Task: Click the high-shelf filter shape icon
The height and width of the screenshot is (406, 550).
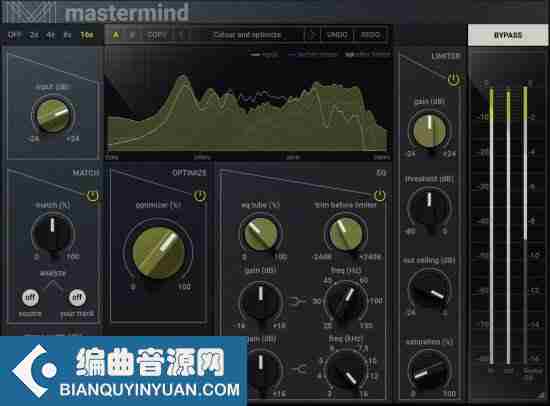Action: [x=299, y=369]
